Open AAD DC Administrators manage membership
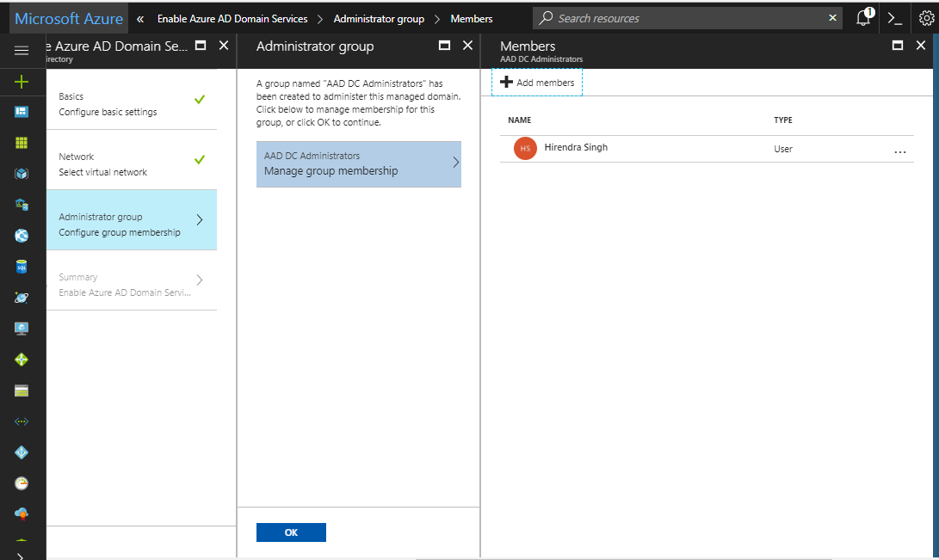 pos(359,164)
